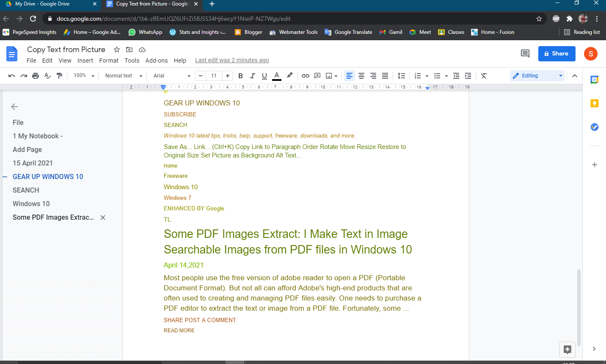Expand the numbered list style dropdown arrow

427,76
